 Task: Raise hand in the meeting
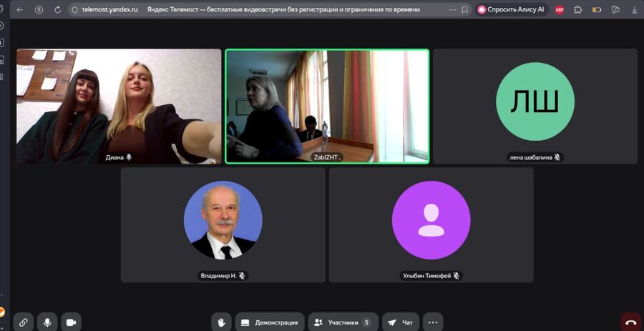[x=222, y=322]
